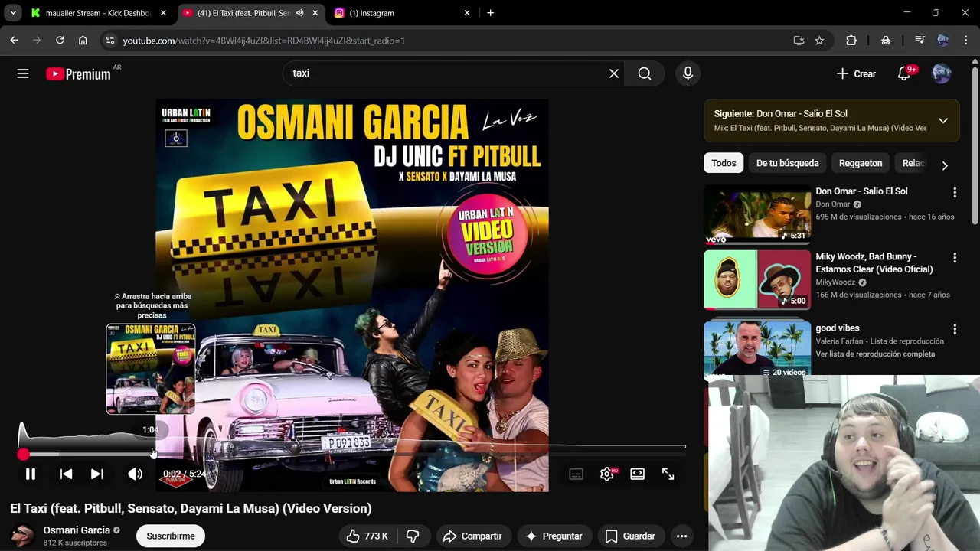Go to the browser home page
Image resolution: width=980 pixels, height=551 pixels.
click(83, 41)
